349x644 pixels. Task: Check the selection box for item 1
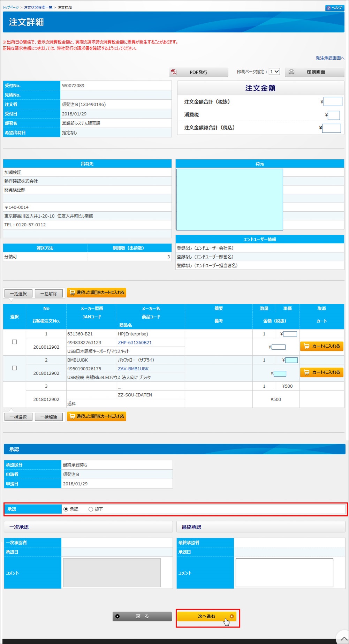(x=14, y=342)
